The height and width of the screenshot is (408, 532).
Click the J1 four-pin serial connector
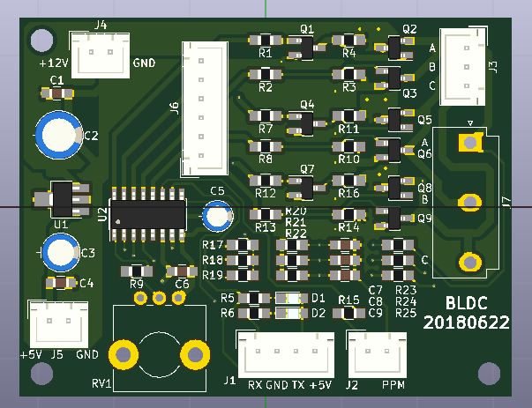(x=286, y=355)
